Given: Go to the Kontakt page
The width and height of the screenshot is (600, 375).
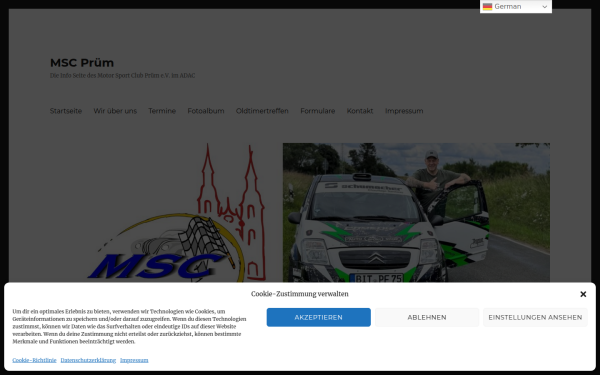Looking at the screenshot, I should click(360, 111).
